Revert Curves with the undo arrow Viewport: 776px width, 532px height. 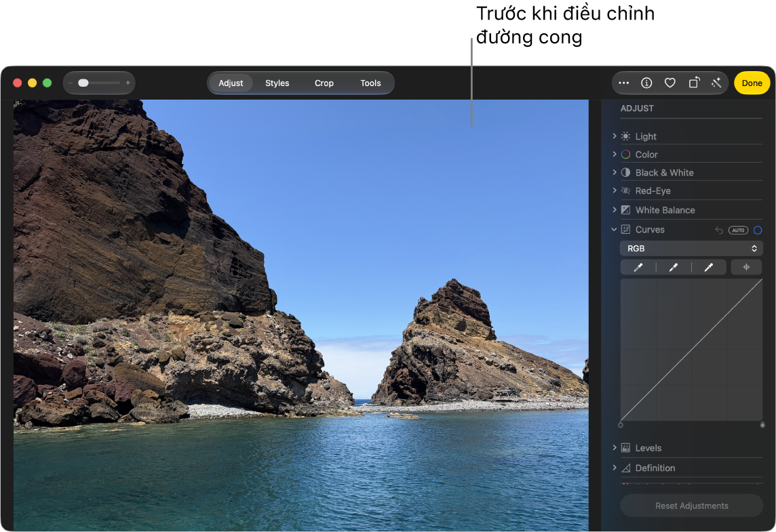pyautogui.click(x=719, y=230)
